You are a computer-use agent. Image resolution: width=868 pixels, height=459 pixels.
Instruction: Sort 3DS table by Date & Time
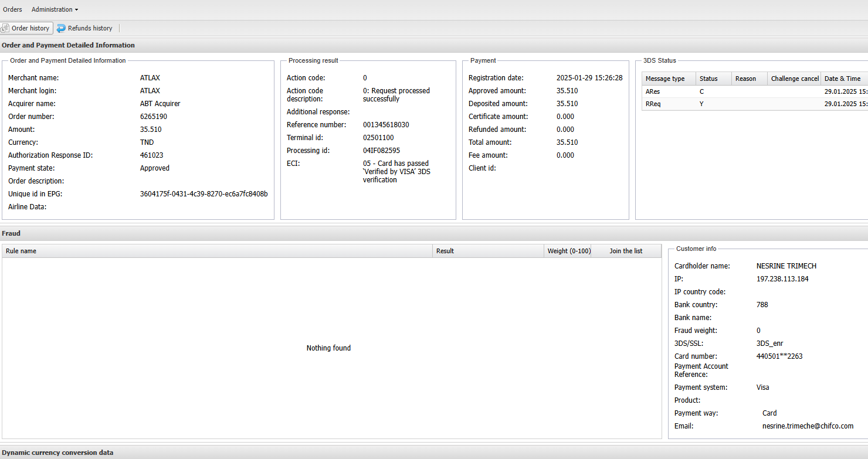(842, 79)
